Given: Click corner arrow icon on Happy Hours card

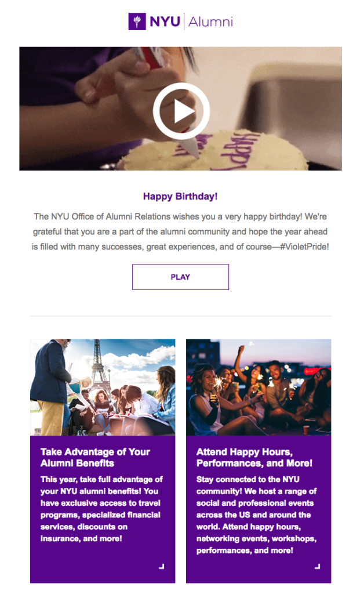Looking at the screenshot, I should click(x=318, y=566).
